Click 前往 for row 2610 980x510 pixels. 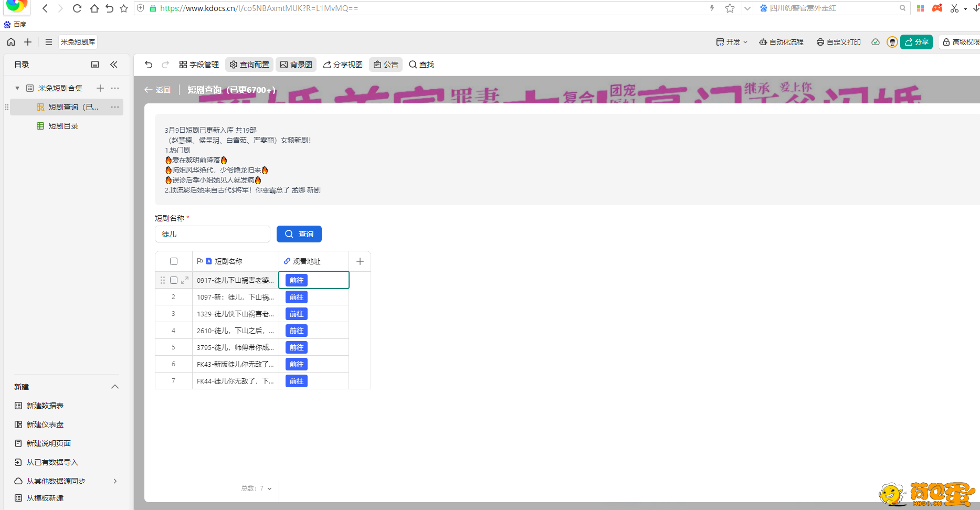pyautogui.click(x=297, y=331)
